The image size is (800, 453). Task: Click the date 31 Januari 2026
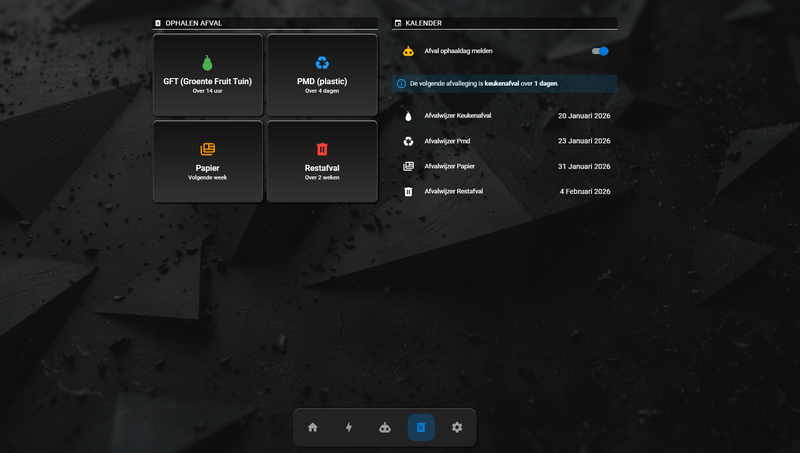(x=584, y=166)
